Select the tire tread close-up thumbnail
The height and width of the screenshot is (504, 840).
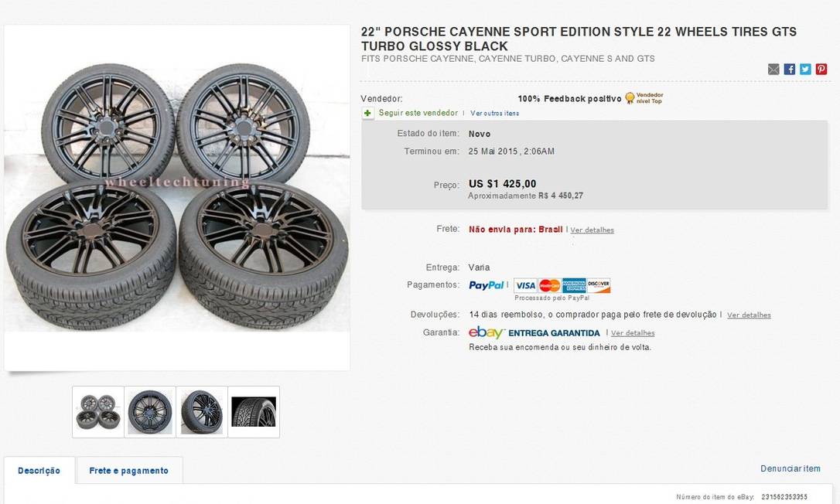pyautogui.click(x=254, y=412)
